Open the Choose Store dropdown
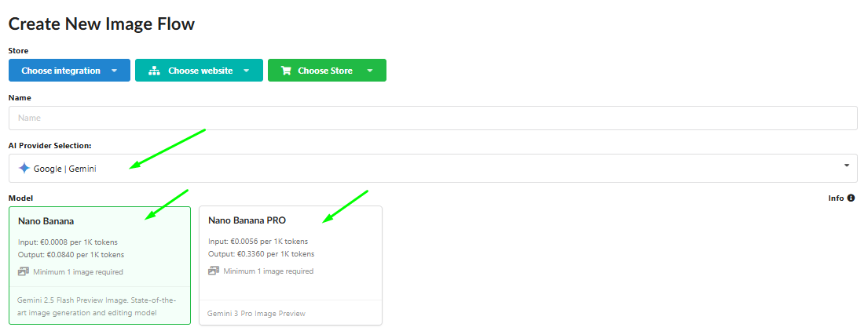The image size is (868, 331). point(327,70)
